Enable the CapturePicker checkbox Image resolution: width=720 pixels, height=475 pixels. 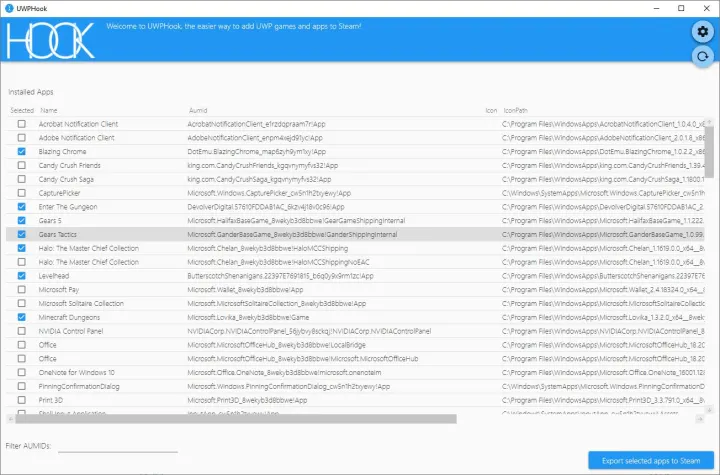pos(22,193)
